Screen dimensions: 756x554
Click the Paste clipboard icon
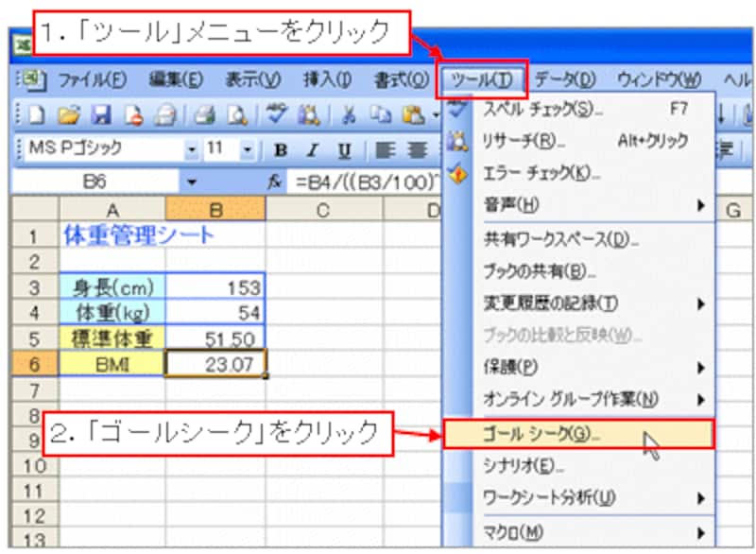pyautogui.click(x=413, y=115)
